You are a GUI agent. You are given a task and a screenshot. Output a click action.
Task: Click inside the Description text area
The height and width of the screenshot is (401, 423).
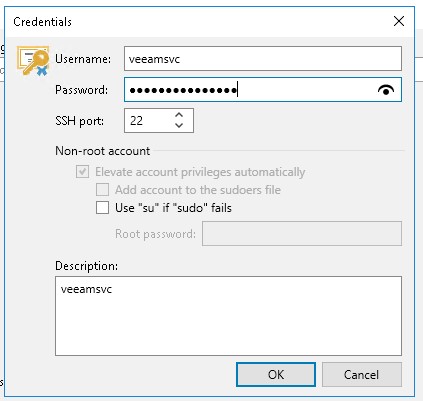(x=228, y=316)
